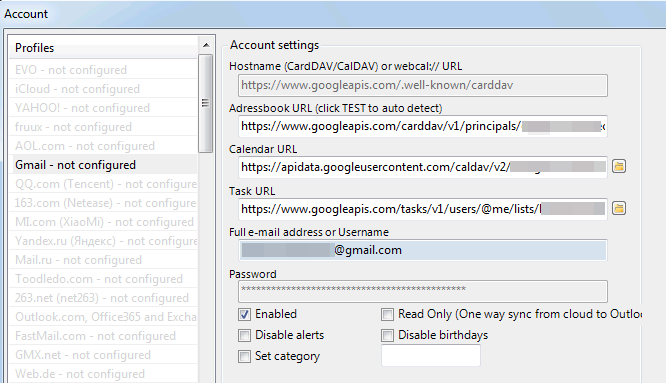666x383 pixels.
Task: Select the Web.de profile
Action: point(103,374)
